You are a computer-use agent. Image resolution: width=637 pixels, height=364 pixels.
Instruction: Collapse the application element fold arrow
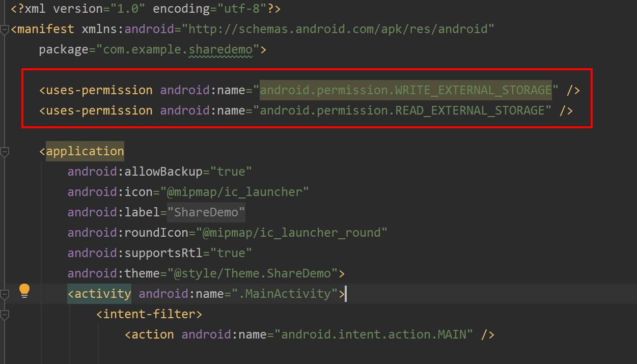[x=4, y=151]
